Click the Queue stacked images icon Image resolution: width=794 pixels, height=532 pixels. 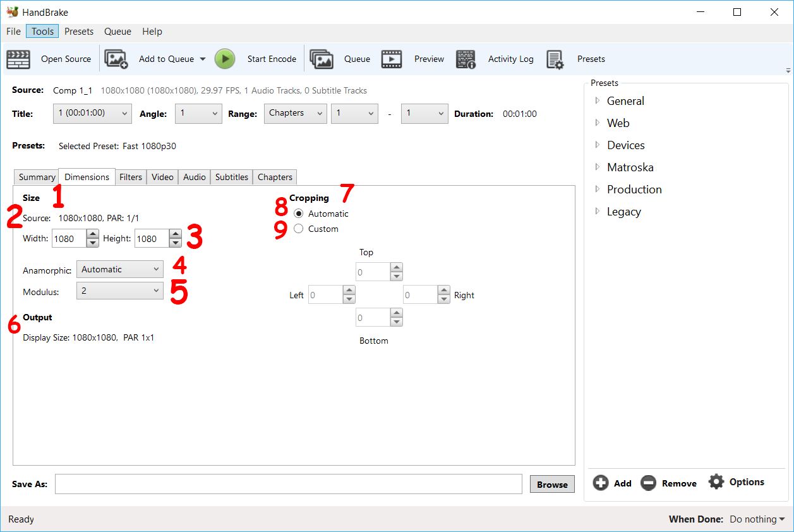coord(322,59)
